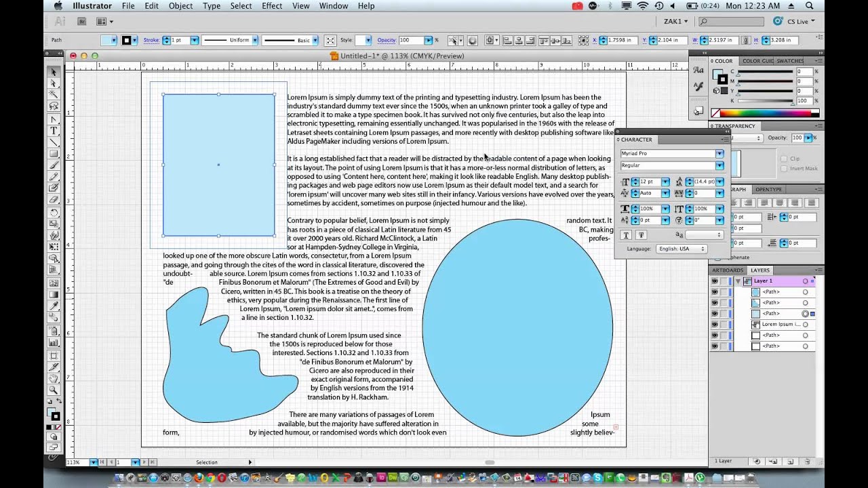Image resolution: width=868 pixels, height=488 pixels.
Task: Open the leading (14.4 pt) dropdown
Action: pos(719,182)
